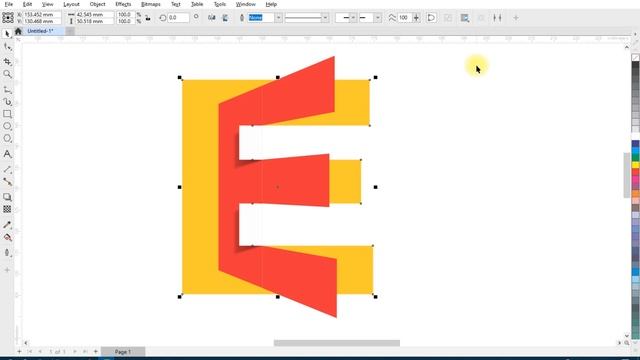Click the property bar plus button
640x360 pixels.
pyautogui.click(x=516, y=18)
